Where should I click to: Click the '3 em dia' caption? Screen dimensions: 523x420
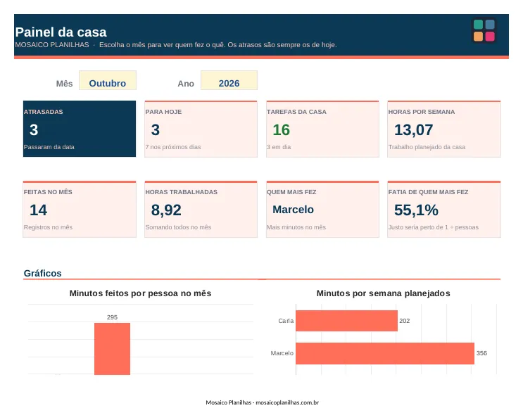pyautogui.click(x=279, y=147)
